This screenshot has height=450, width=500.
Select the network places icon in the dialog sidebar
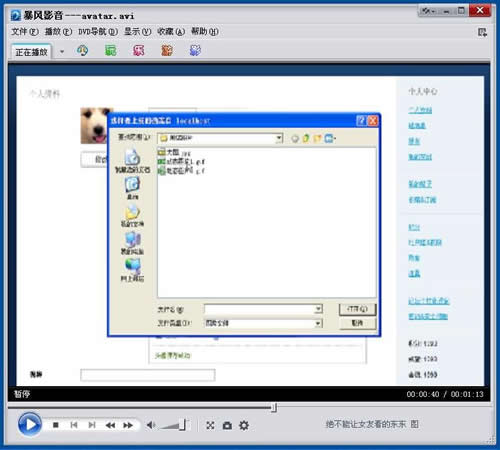click(132, 270)
